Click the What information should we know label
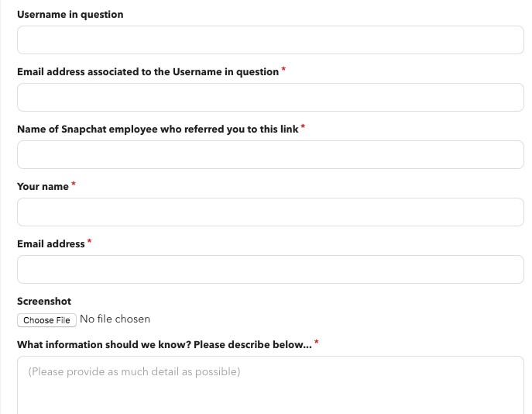This screenshot has width=532, height=414. point(164,345)
